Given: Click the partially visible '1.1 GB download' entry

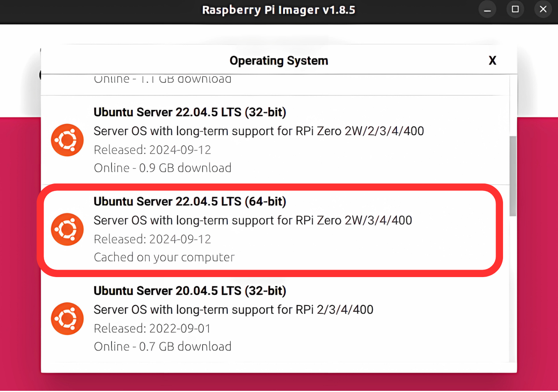Looking at the screenshot, I should click(x=163, y=79).
